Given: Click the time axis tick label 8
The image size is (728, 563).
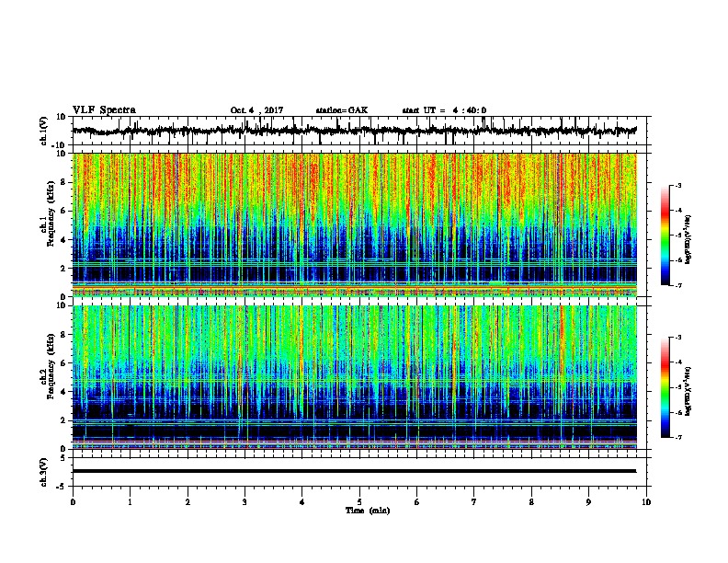Looking at the screenshot, I should pyautogui.click(x=531, y=502).
